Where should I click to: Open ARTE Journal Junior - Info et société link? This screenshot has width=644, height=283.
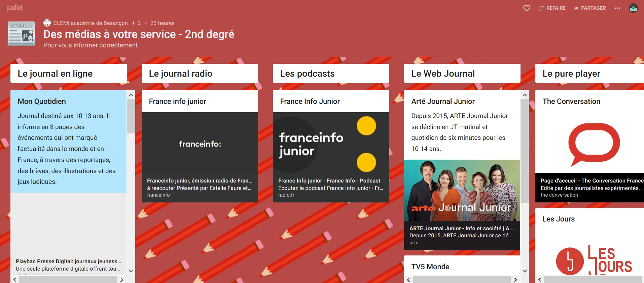coord(461,228)
